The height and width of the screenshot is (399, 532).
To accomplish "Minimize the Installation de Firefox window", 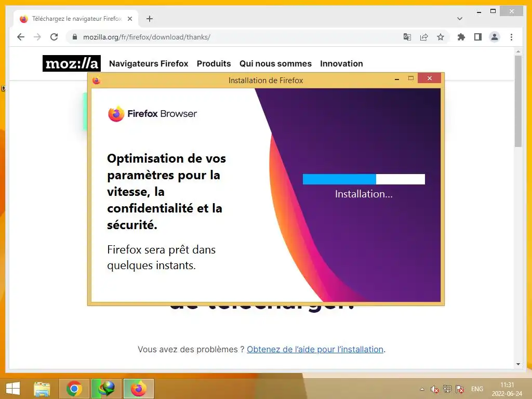I will 397,79.
